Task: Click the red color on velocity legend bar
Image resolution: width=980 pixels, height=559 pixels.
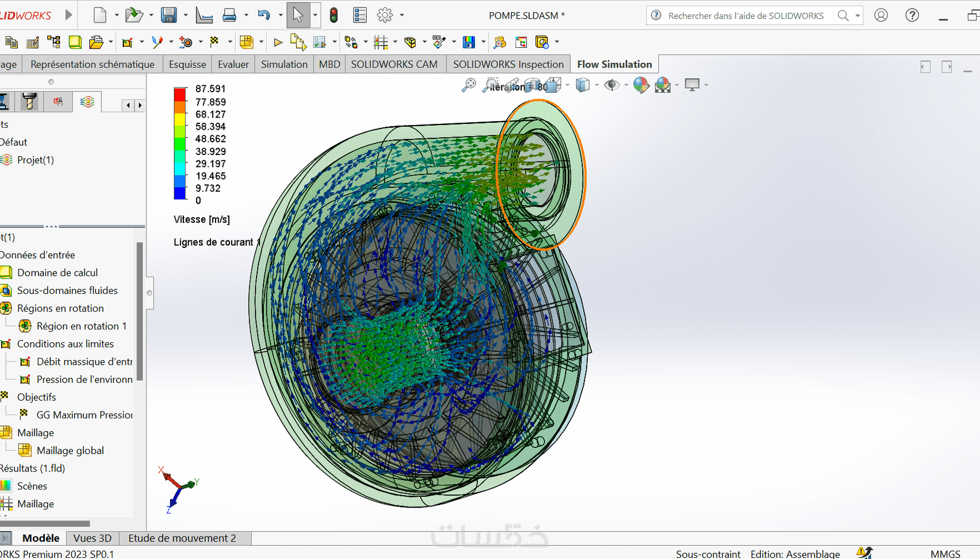Action: [x=180, y=95]
